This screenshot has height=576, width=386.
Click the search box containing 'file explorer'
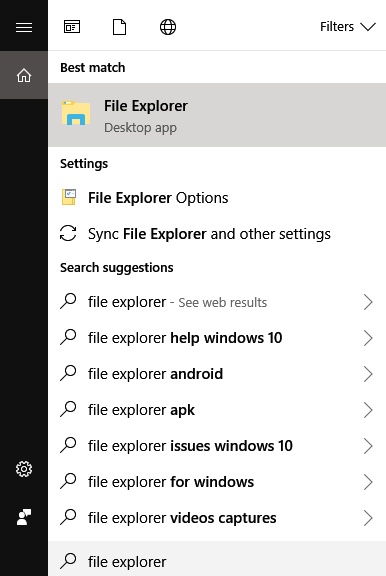(217, 559)
